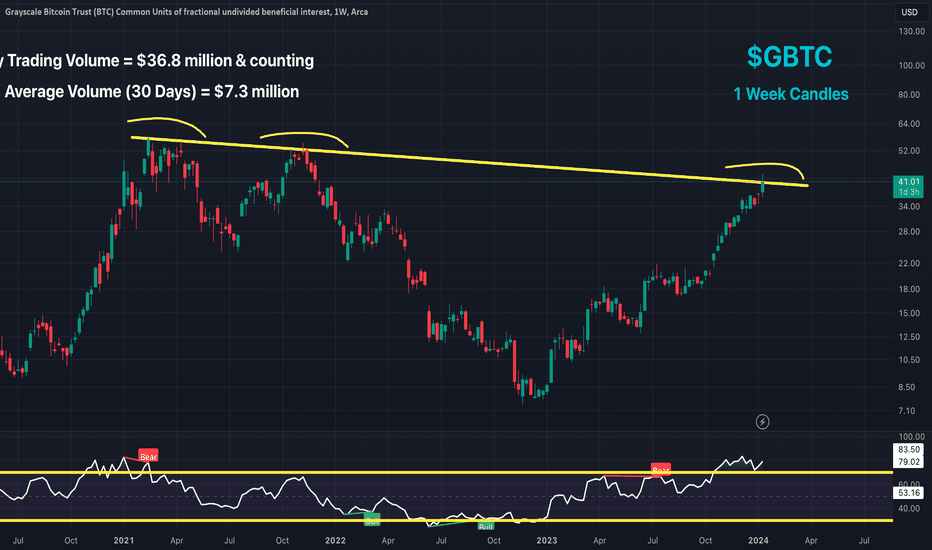Select the 'Average Volume (30 Days)' annotation
This screenshot has height=550, width=932.
(x=152, y=92)
